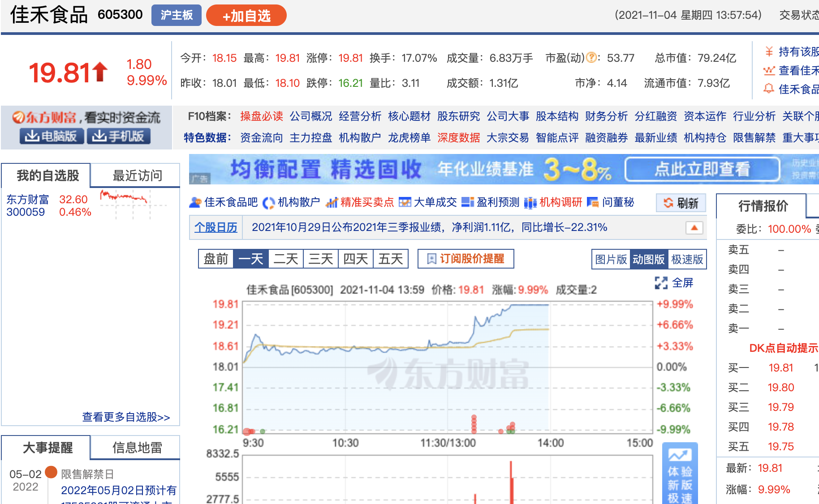
Task: Refresh quotes with 刷新 button
Action: coord(681,203)
